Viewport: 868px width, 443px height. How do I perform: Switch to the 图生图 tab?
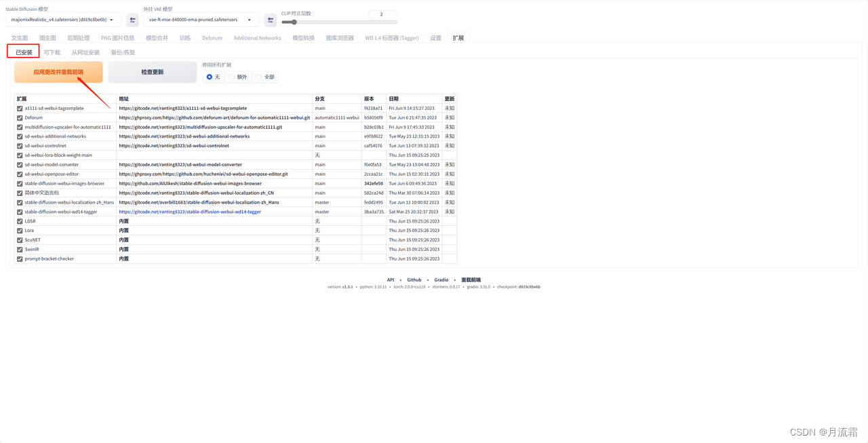pos(47,38)
